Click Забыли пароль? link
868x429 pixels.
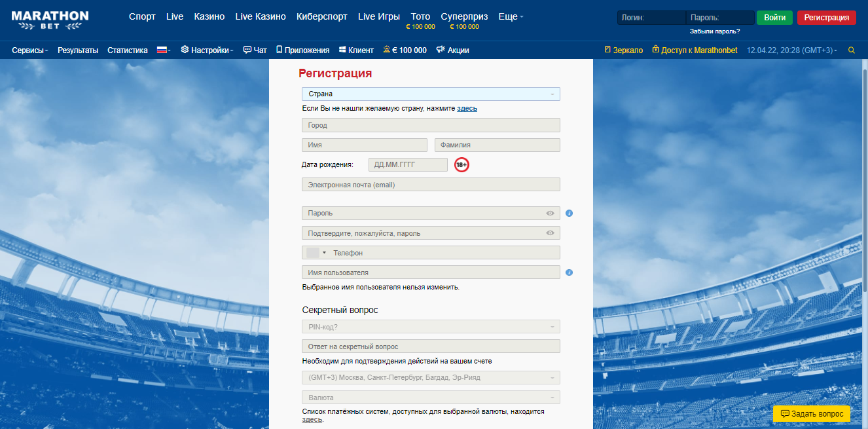715,31
